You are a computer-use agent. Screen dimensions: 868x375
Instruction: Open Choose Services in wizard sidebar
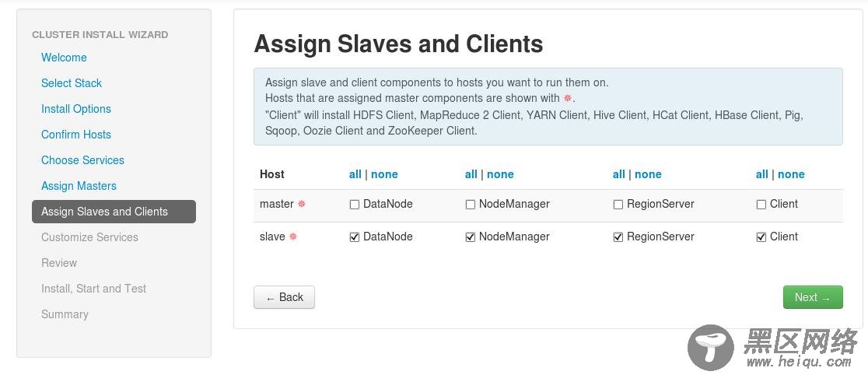82,160
